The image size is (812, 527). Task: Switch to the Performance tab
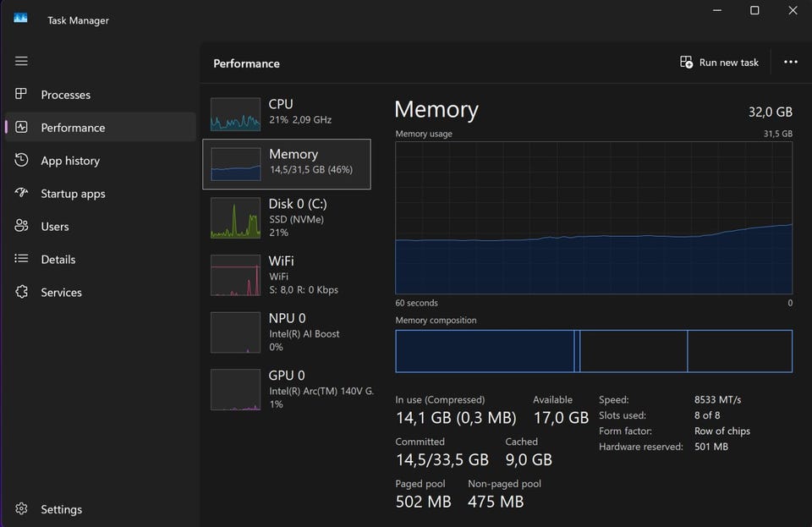point(73,128)
